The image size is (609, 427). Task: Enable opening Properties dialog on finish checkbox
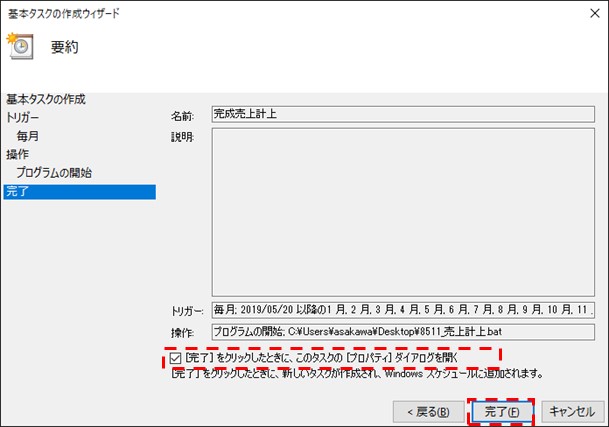[176, 357]
